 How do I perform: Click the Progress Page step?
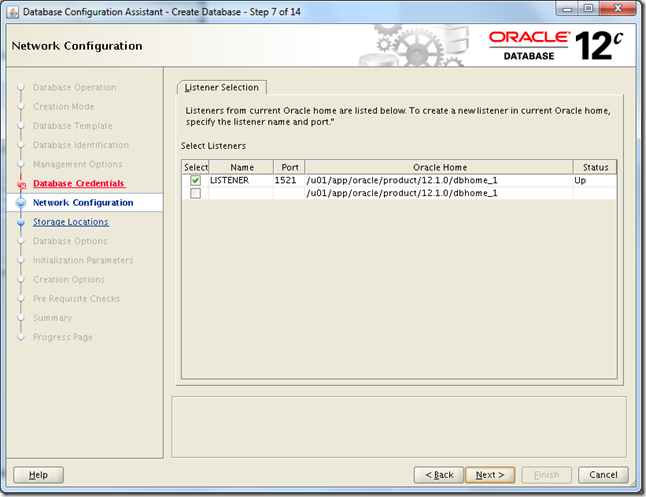pos(63,337)
